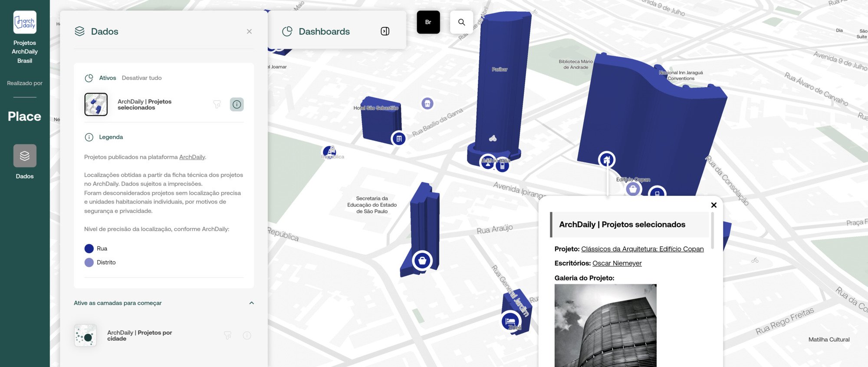Screen dimensions: 868x367
Task: Click the phone marker at Edifício Itália
Action: point(502,165)
